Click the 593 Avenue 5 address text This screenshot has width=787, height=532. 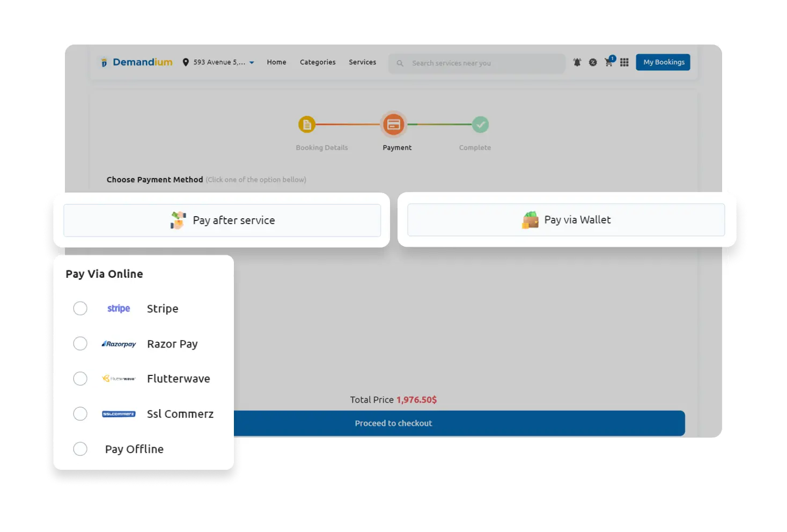click(x=219, y=62)
